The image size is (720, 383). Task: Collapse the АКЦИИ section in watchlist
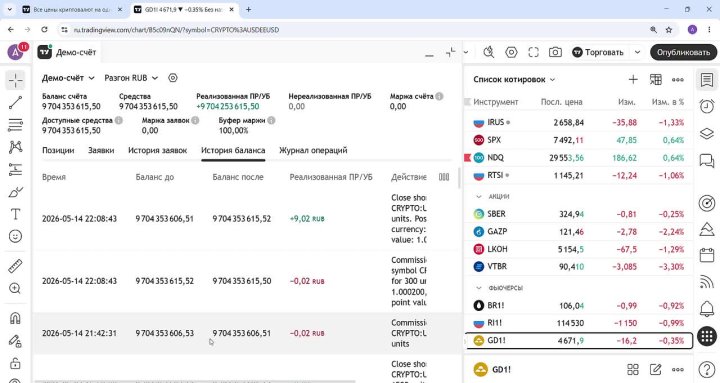tap(479, 197)
